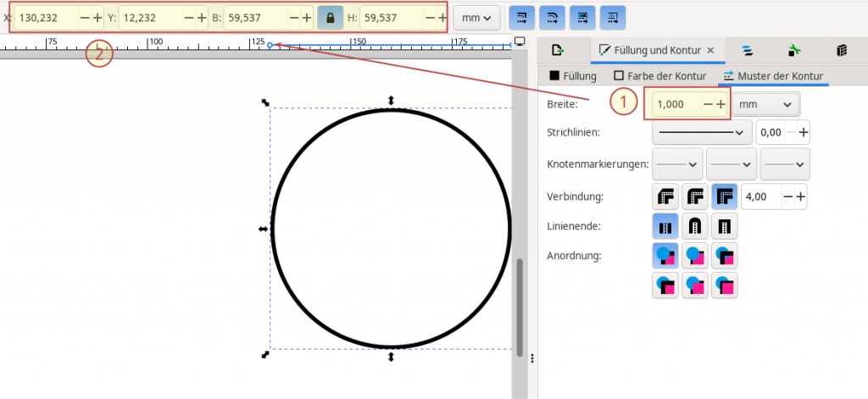The image size is (868, 399).
Task: Click the color-managed display icon beside the ruler
Action: tap(520, 42)
